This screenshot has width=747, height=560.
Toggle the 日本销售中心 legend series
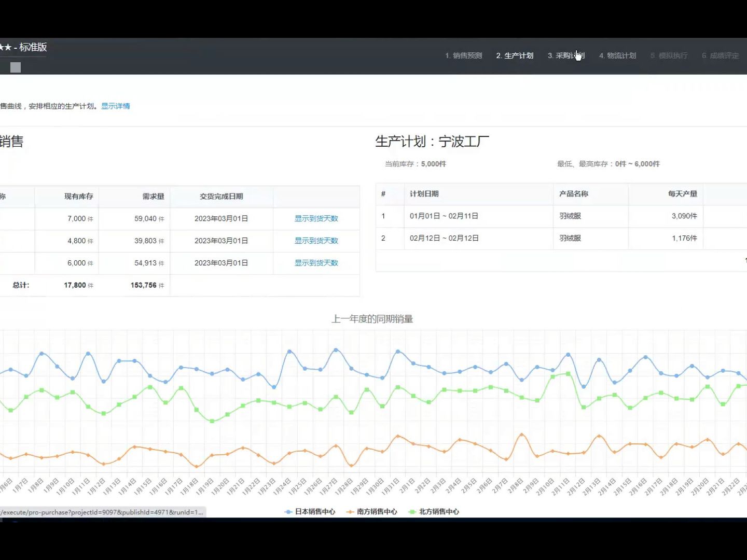(x=310, y=512)
